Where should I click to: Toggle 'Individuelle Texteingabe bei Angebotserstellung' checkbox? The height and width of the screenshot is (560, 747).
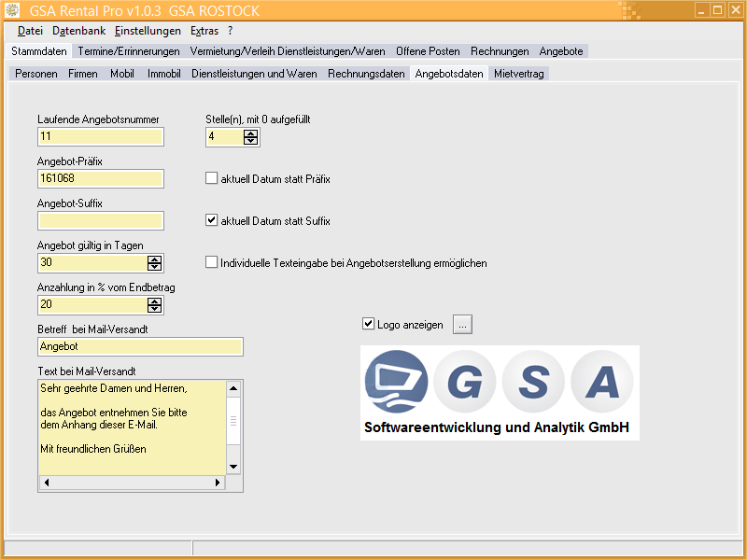(211, 263)
